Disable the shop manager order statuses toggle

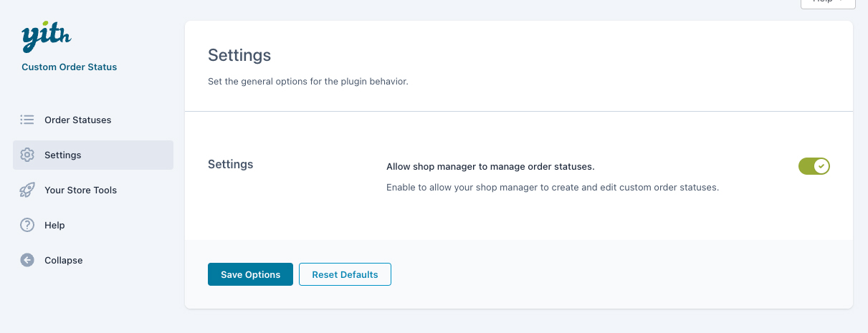(814, 167)
